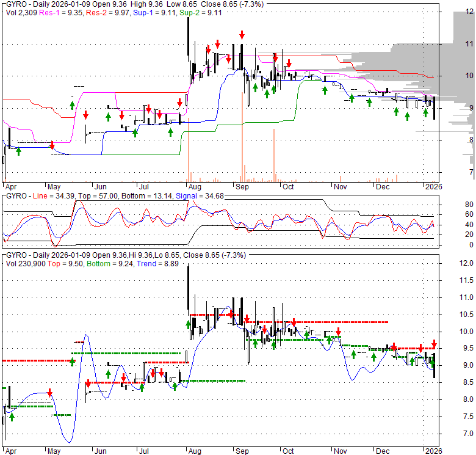Image resolution: width=476 pixels, height=455 pixels.
Task: Click the green up arrow near April in bottom chart
Action: (x=12, y=417)
